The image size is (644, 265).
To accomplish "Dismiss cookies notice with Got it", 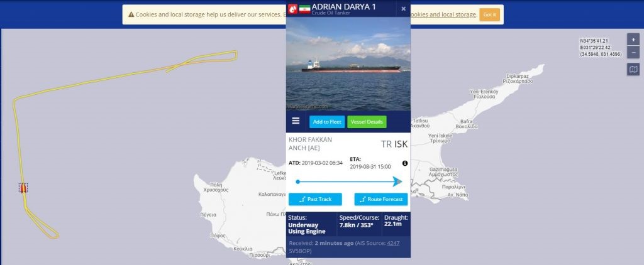I will [x=489, y=15].
